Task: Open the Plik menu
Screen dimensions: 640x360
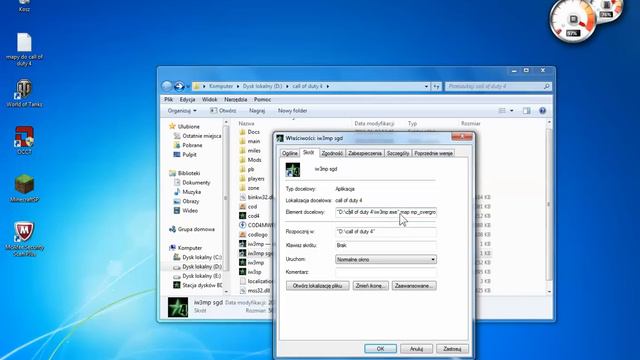Action: click(x=169, y=99)
